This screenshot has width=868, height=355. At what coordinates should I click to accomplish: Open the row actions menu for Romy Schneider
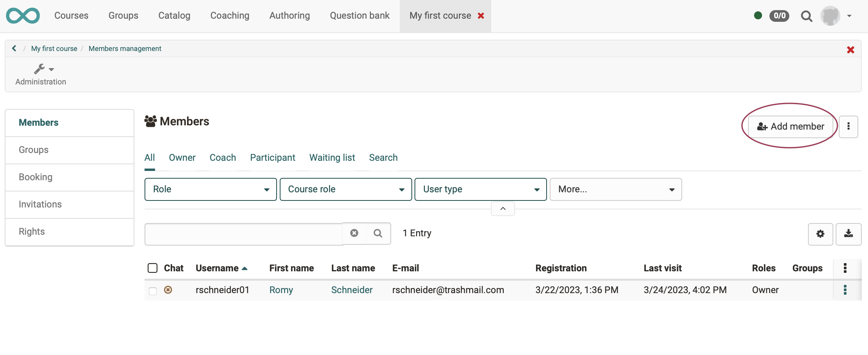coord(845,290)
